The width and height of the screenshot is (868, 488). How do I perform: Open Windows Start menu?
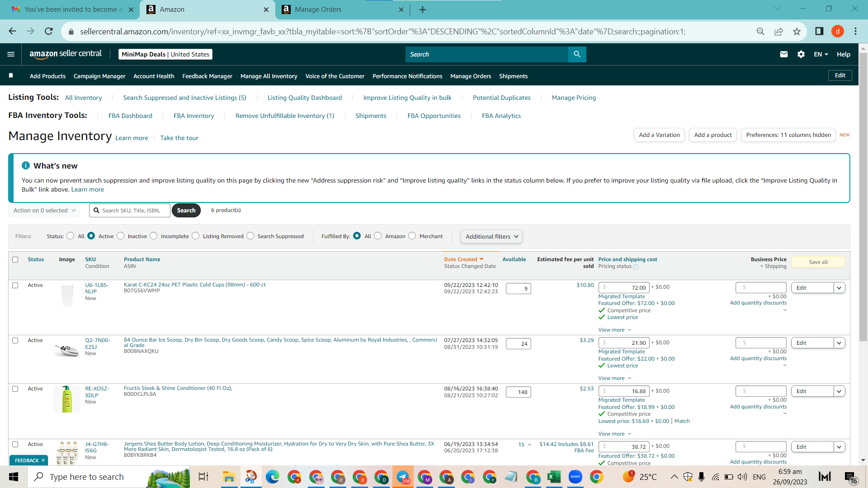click(14, 477)
